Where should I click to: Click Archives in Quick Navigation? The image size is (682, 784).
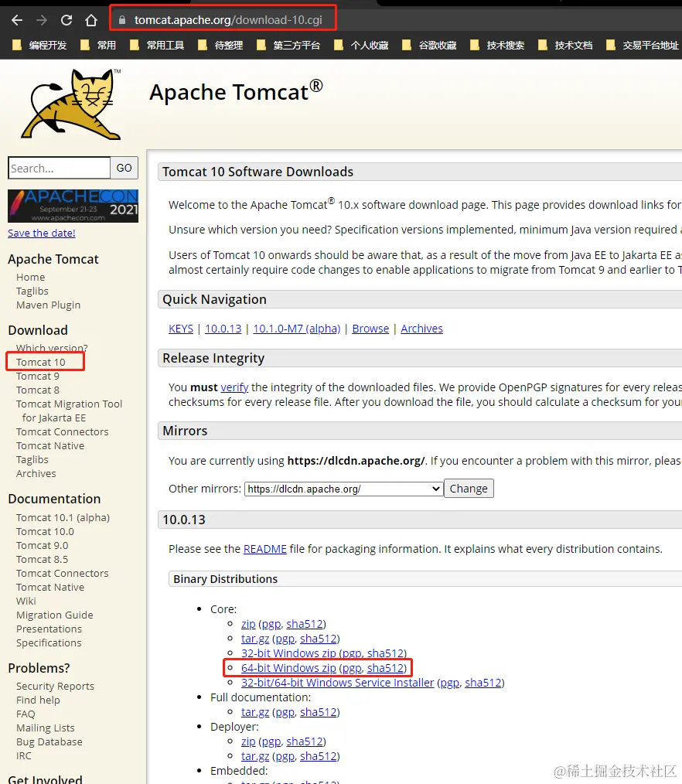[421, 329]
